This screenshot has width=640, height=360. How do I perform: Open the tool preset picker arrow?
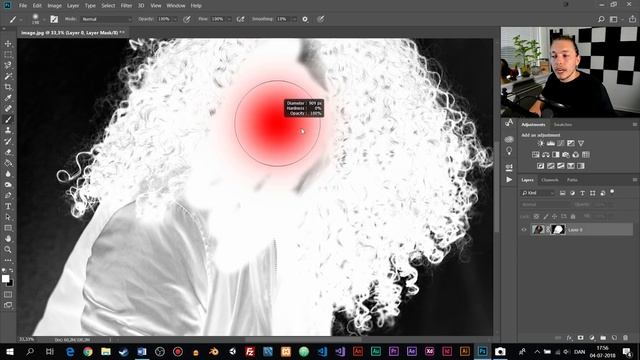(x=21, y=19)
